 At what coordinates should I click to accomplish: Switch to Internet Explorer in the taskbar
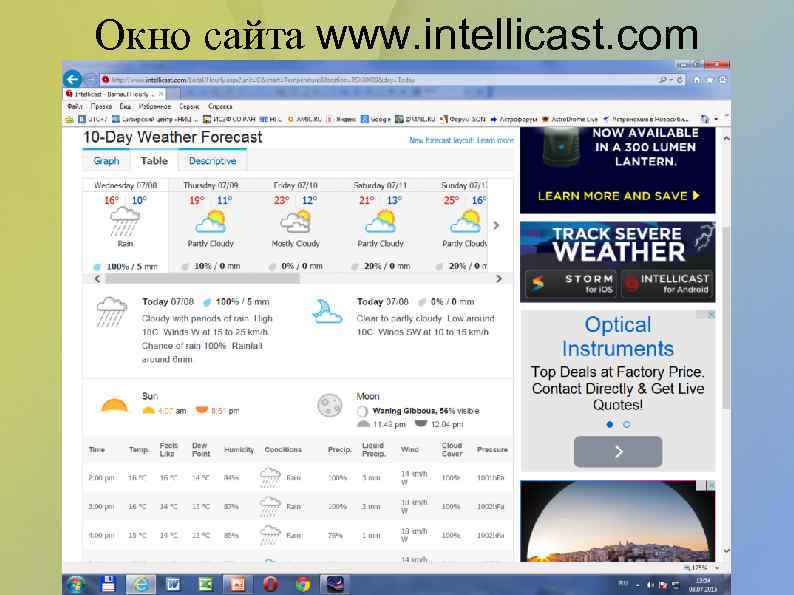click(x=140, y=585)
